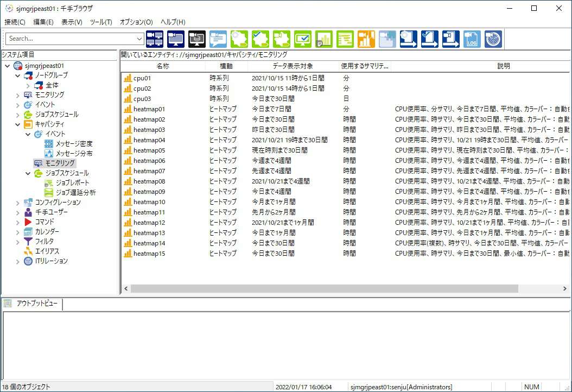Click the black monitor toolbar icon
The width and height of the screenshot is (572, 392).
197,39
